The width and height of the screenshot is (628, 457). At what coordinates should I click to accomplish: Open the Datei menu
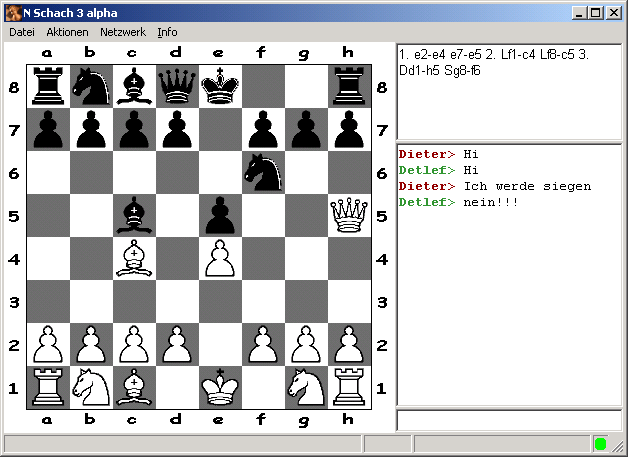(22, 32)
